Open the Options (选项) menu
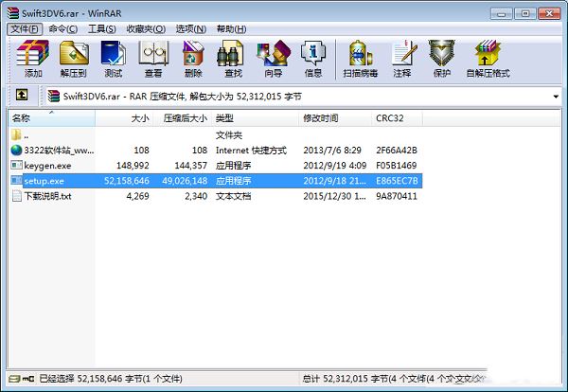 tap(191, 29)
